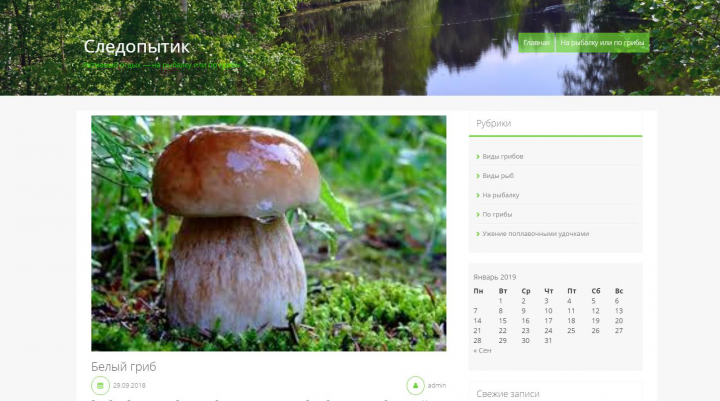Select day 28 in the calendar

click(x=477, y=340)
